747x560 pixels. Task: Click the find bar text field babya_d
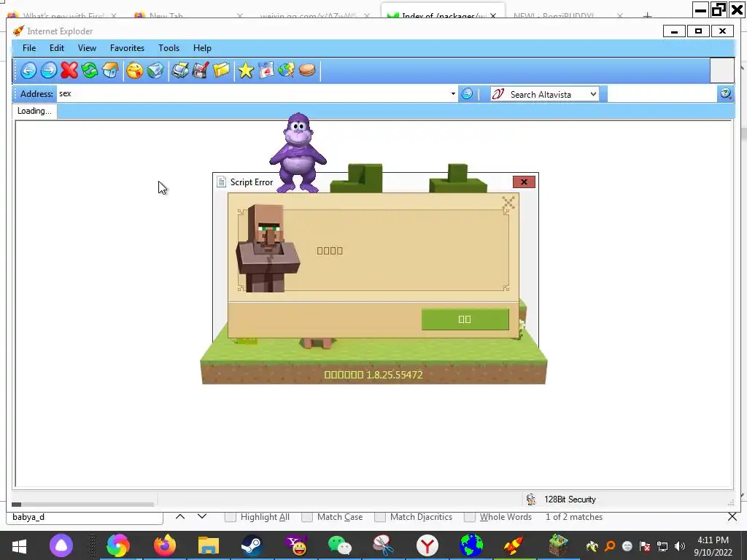(85, 517)
